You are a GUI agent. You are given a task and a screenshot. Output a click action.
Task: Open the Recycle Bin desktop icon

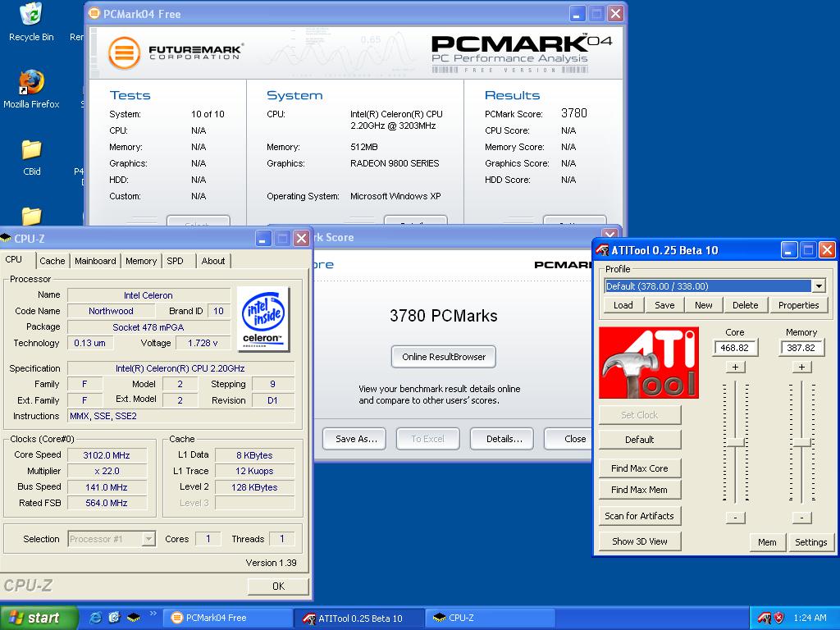pyautogui.click(x=31, y=21)
